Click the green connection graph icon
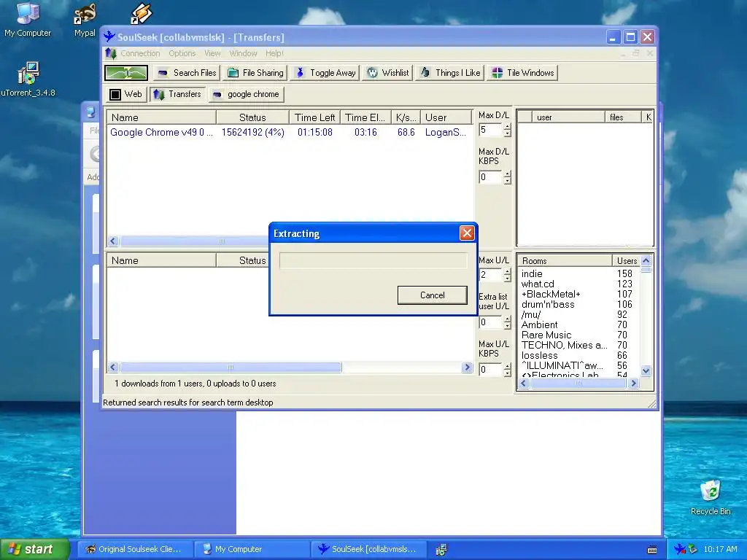Viewport: 747px width, 560px height. (126, 73)
